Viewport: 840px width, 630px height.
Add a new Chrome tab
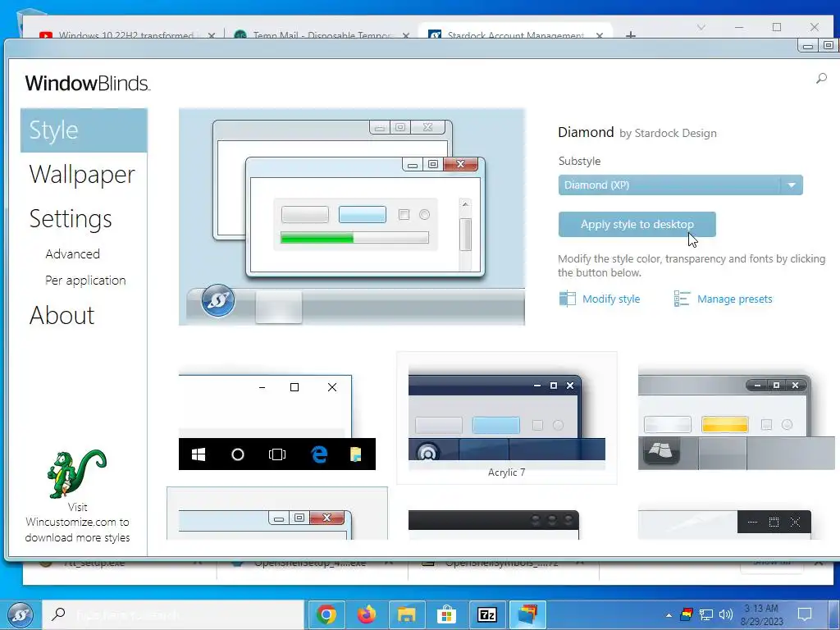631,35
